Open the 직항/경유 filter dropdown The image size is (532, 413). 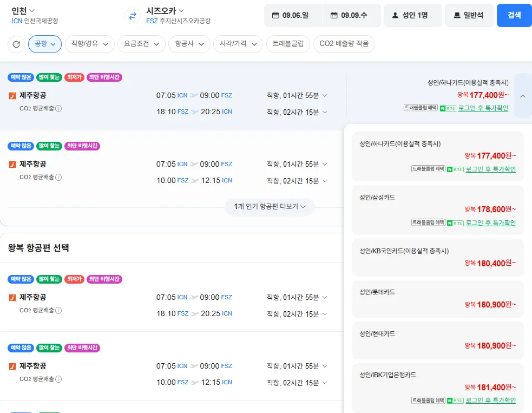pyautogui.click(x=90, y=44)
